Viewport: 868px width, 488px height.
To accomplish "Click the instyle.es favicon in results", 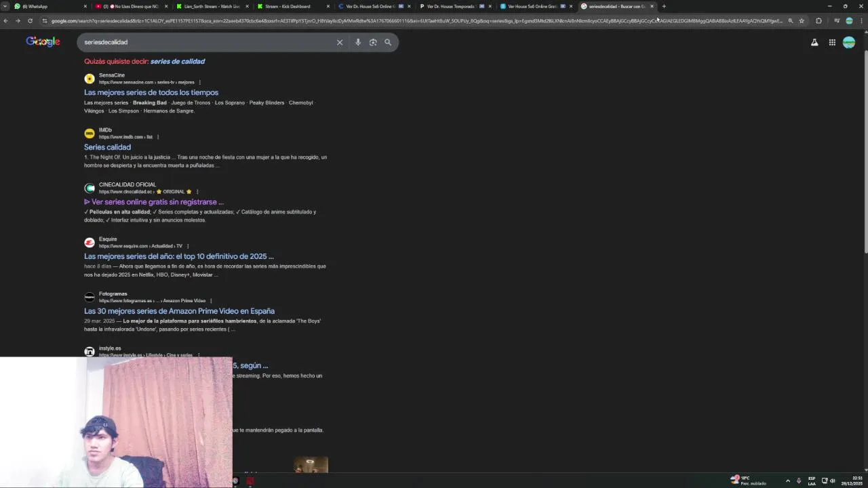I will click(90, 351).
